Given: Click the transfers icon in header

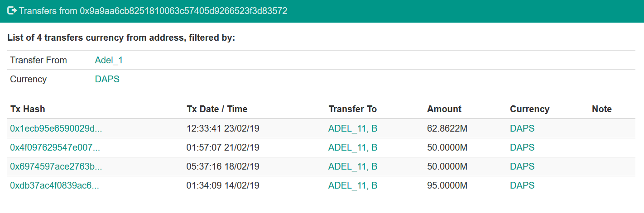Looking at the screenshot, I should point(12,11).
